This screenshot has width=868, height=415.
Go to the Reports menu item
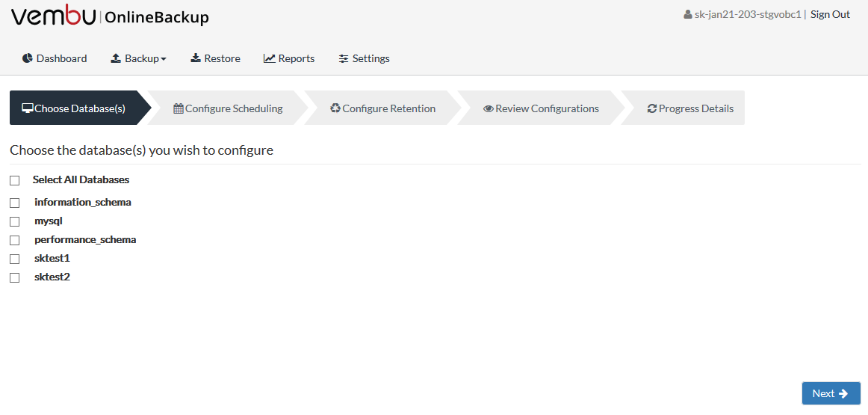(289, 58)
